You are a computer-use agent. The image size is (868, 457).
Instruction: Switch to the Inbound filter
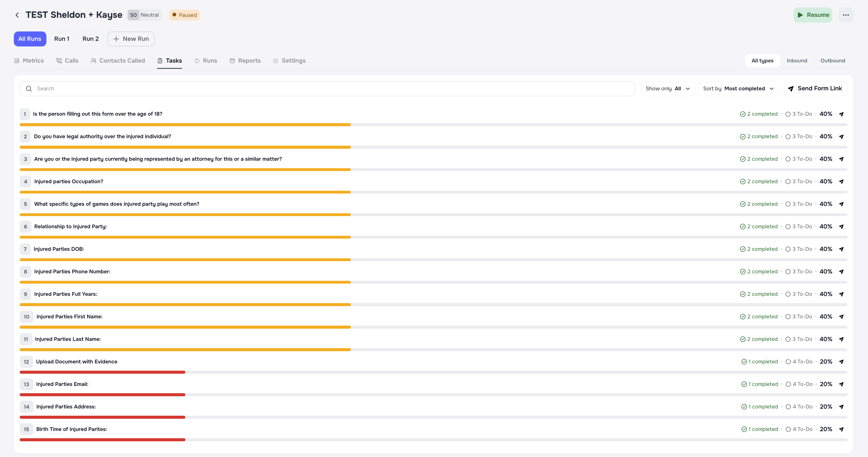pos(797,61)
